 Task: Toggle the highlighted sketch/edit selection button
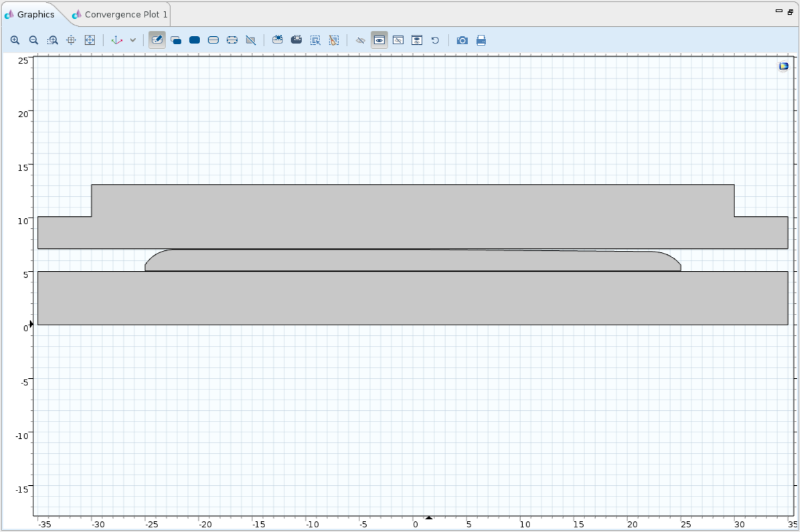[157, 40]
